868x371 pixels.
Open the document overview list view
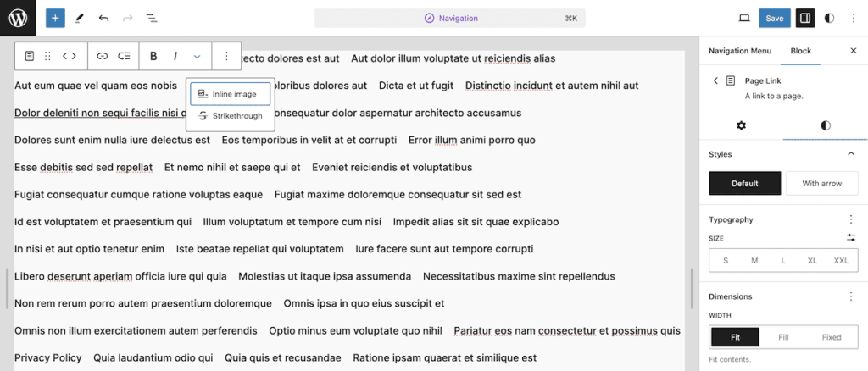[152, 18]
